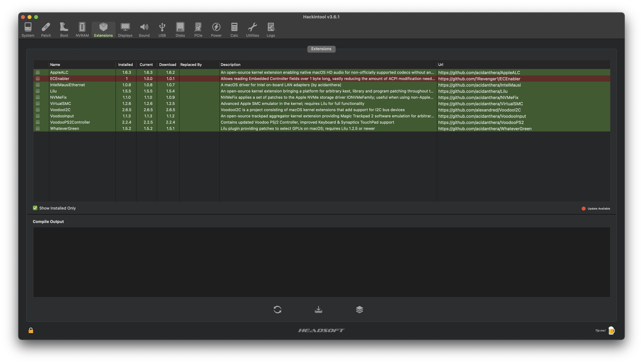
Task: Tick the AppleALC row checkbox
Action: 38,72
